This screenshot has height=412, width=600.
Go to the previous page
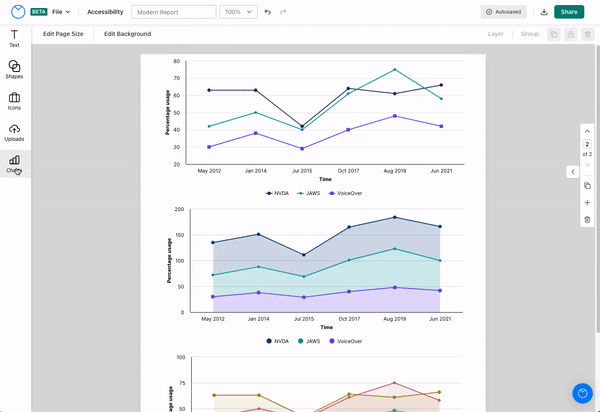point(587,131)
